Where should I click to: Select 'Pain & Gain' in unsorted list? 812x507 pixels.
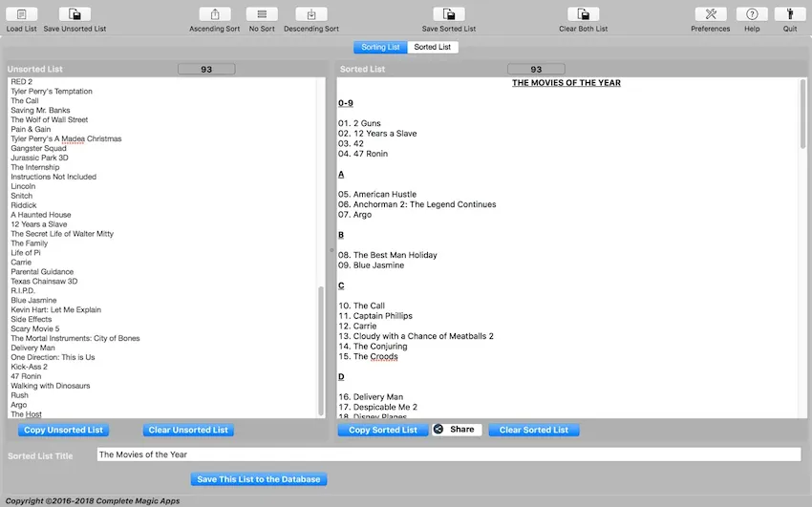(x=31, y=129)
